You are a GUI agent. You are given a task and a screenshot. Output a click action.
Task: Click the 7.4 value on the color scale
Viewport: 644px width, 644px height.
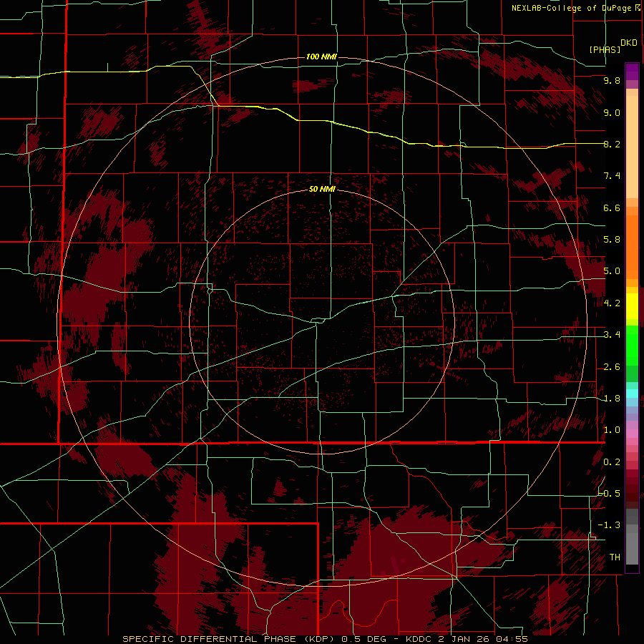(612, 176)
